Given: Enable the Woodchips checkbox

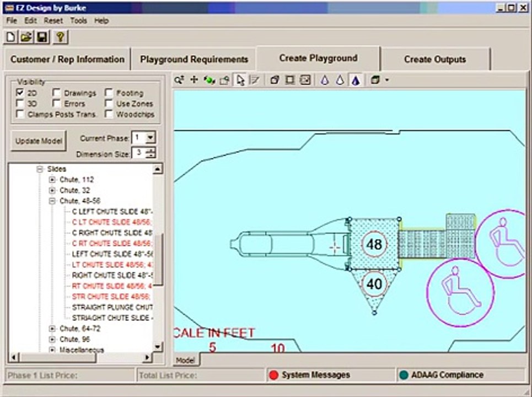Looking at the screenshot, I should [x=109, y=114].
